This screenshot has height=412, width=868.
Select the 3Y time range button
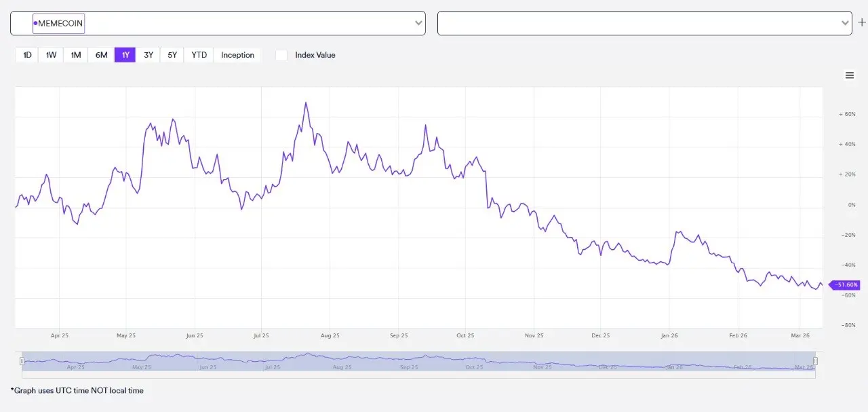pyautogui.click(x=149, y=54)
